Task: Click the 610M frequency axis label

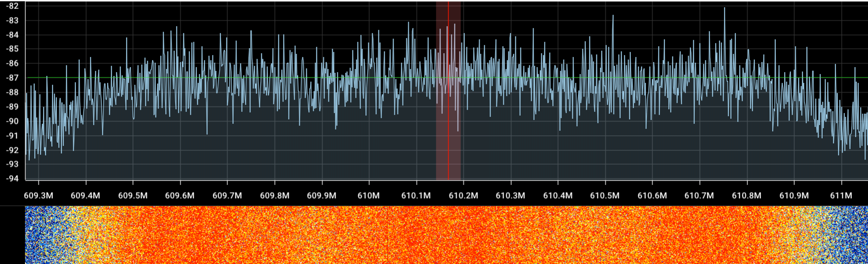Action: (368, 196)
